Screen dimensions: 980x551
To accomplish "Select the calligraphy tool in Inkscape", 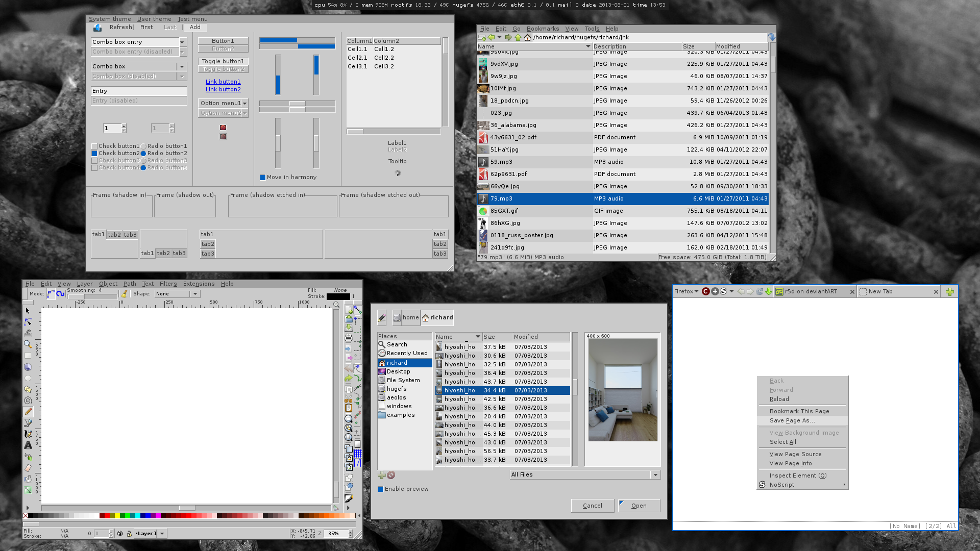I will 28,434.
